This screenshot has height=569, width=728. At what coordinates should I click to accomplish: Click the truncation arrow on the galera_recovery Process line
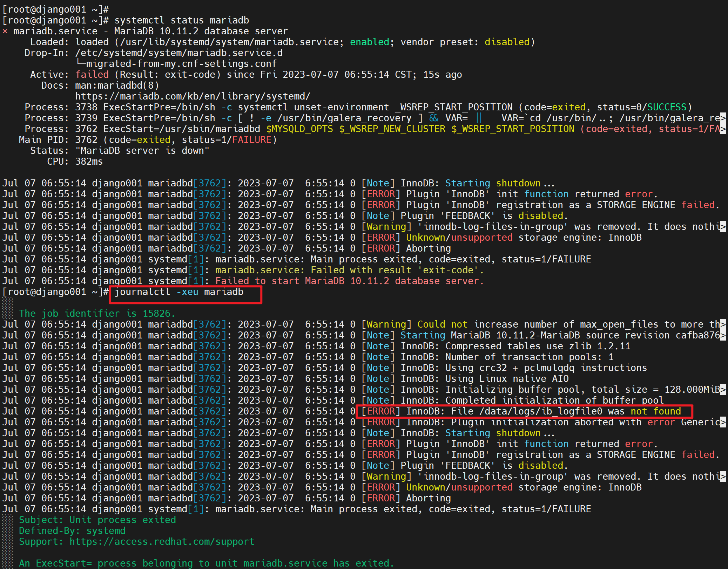coord(723,118)
